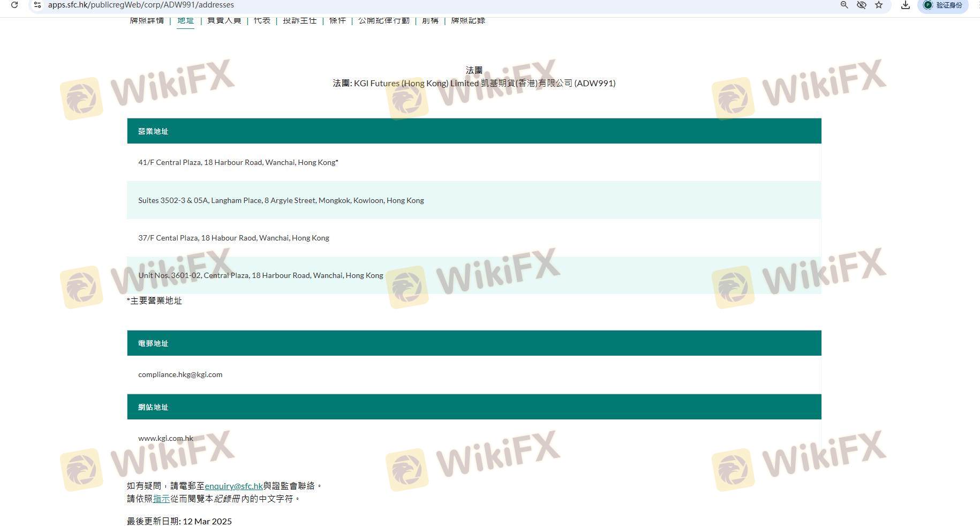Select the Langham Place Suites 3502-3 address
Image resolution: width=980 pixels, height=526 pixels.
474,200
